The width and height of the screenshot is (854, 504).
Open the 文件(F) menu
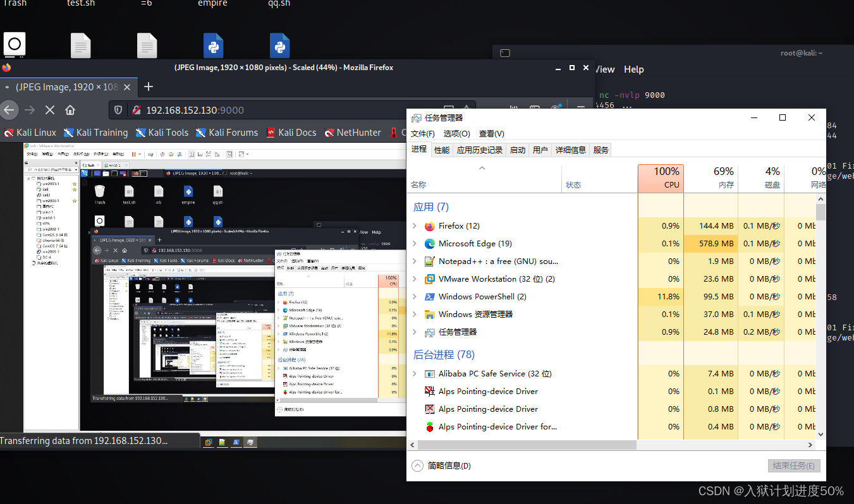(423, 134)
